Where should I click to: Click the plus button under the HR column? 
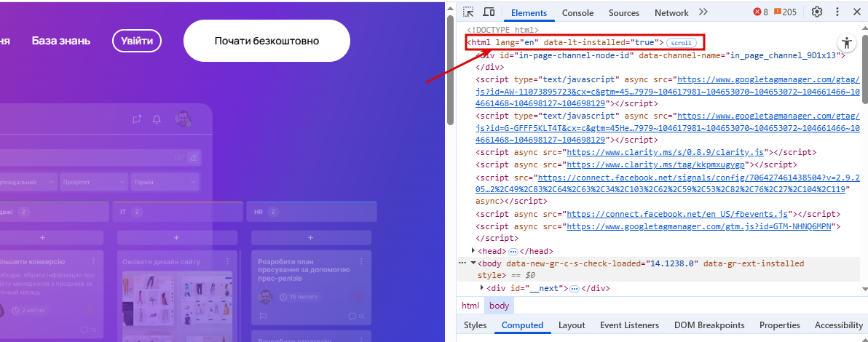coord(310,237)
